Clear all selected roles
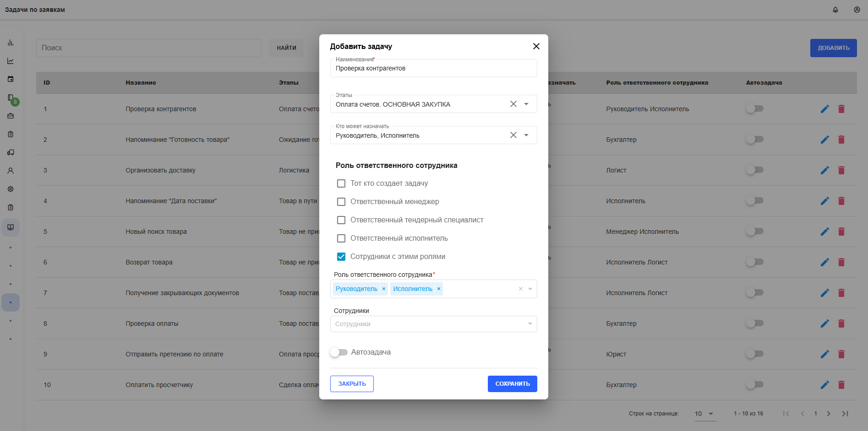Viewport: 868px width, 431px height. click(520, 289)
